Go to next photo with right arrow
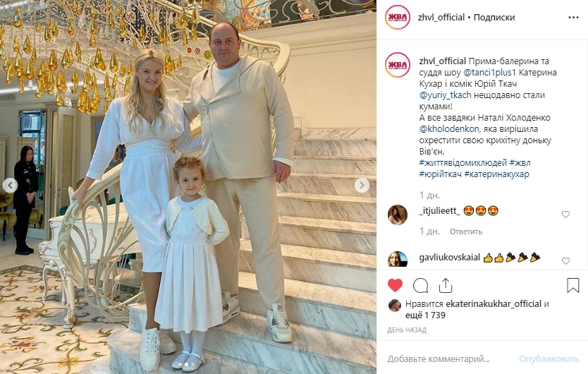Viewport: 588px width, 374px height. (362, 185)
